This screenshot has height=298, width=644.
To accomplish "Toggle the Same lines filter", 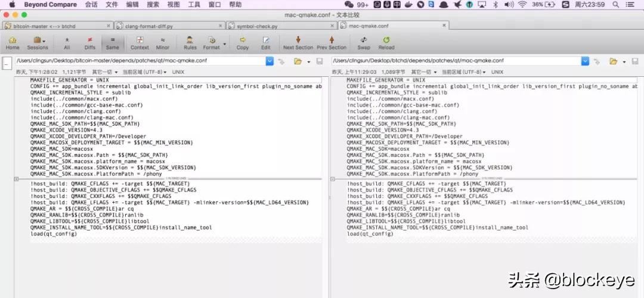I will pos(113,43).
